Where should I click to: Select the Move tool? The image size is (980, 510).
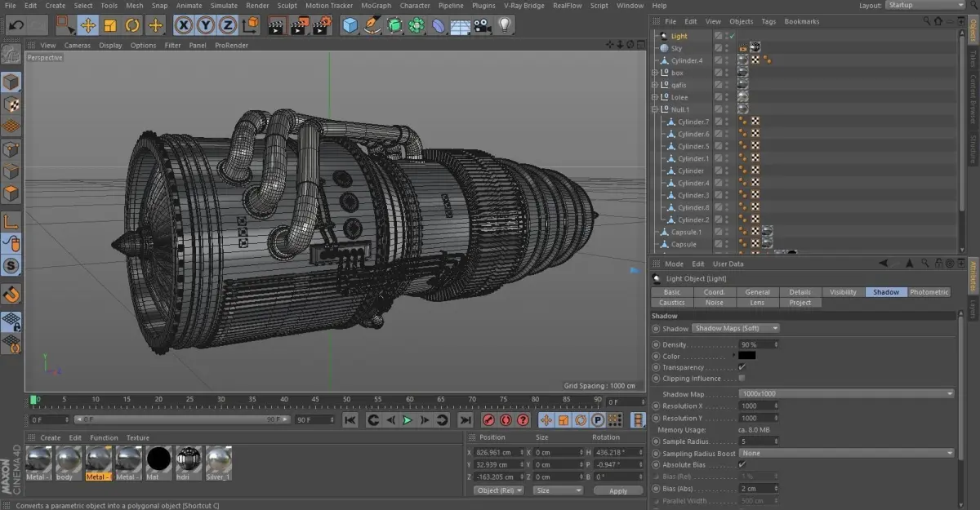(87, 25)
